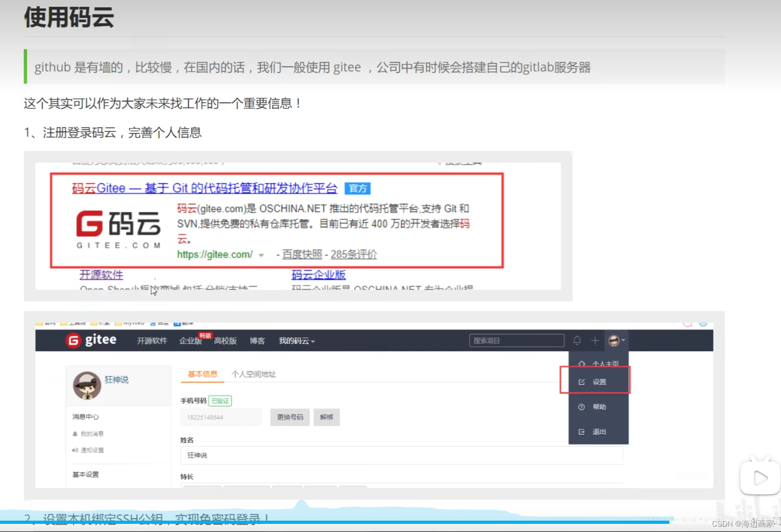
Task: Click the gitee logo in the navbar
Action: pyautogui.click(x=91, y=340)
